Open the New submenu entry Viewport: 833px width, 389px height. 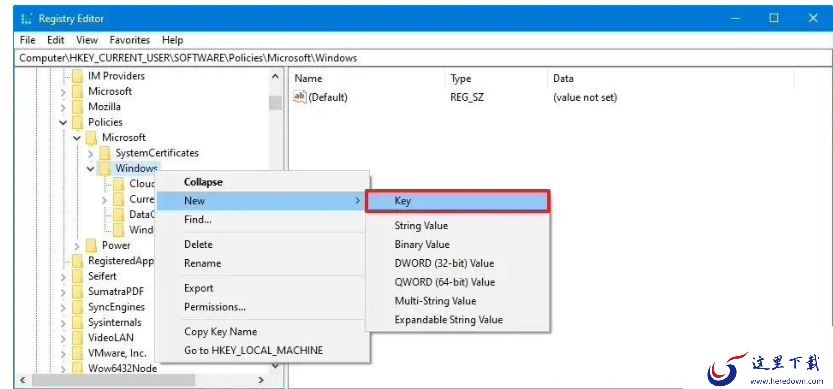coord(261,201)
